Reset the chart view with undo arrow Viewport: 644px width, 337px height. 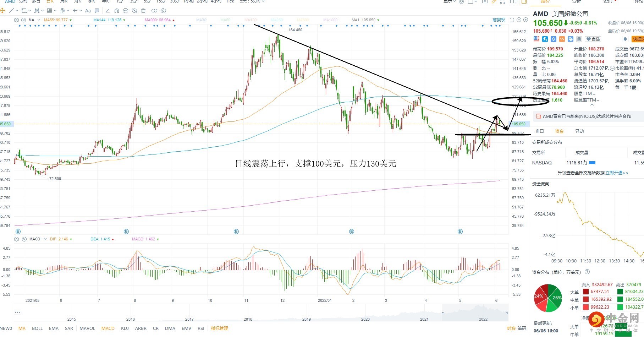pyautogui.click(x=512, y=20)
